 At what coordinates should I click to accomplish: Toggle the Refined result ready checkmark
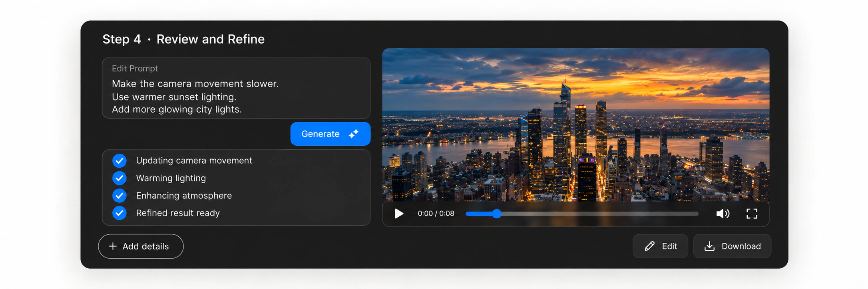pyautogui.click(x=119, y=213)
